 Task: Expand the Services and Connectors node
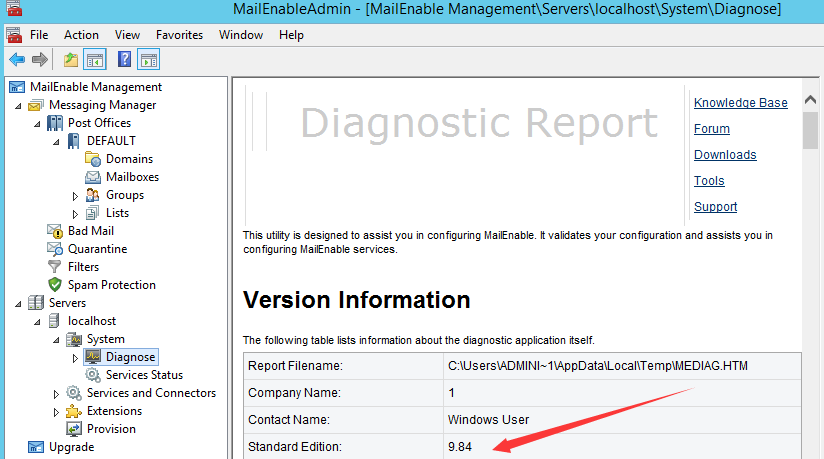56,394
